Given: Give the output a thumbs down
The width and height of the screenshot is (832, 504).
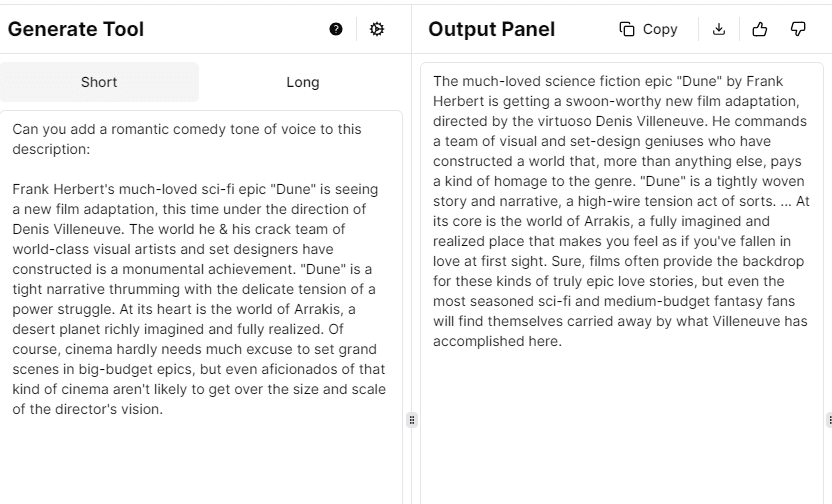Looking at the screenshot, I should click(798, 30).
